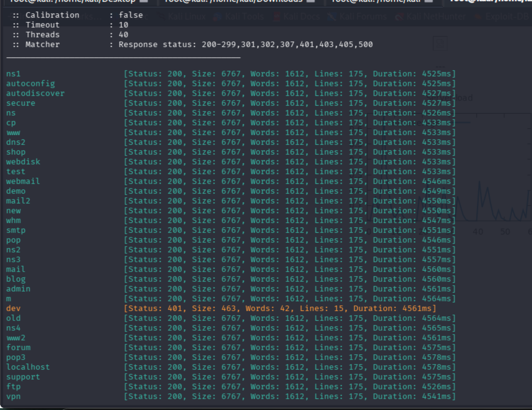Click the 'support' subdomain entry
This screenshot has height=410, width=532.
(x=23, y=377)
